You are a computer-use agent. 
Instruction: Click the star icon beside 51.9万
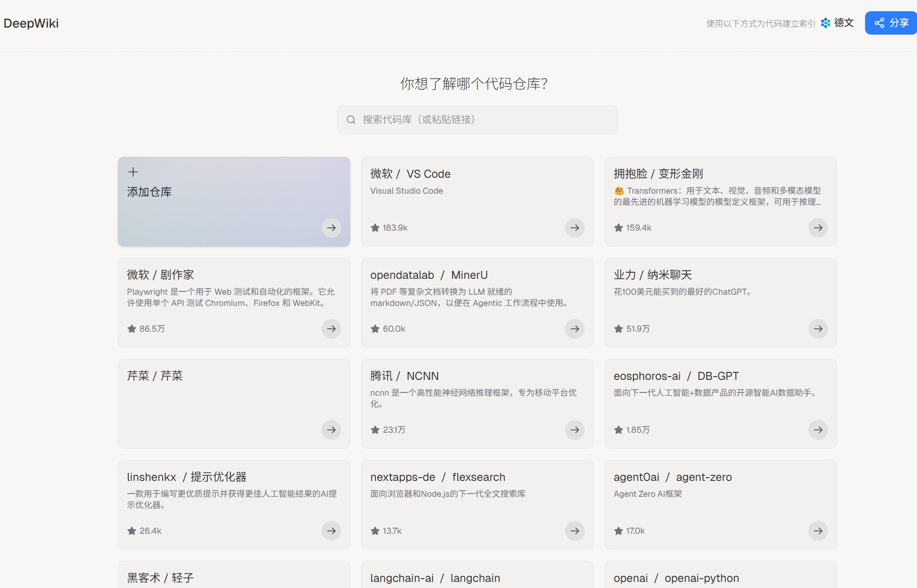pos(618,329)
